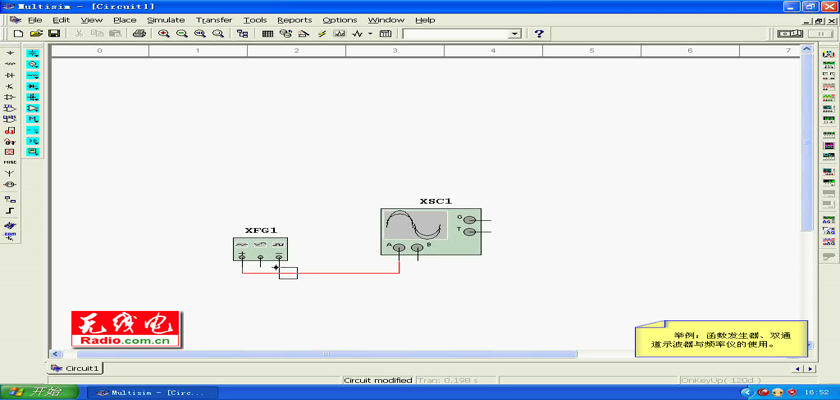This screenshot has height=400, width=840.
Task: Click the horizontal scrollbar thumb
Action: tap(327, 354)
